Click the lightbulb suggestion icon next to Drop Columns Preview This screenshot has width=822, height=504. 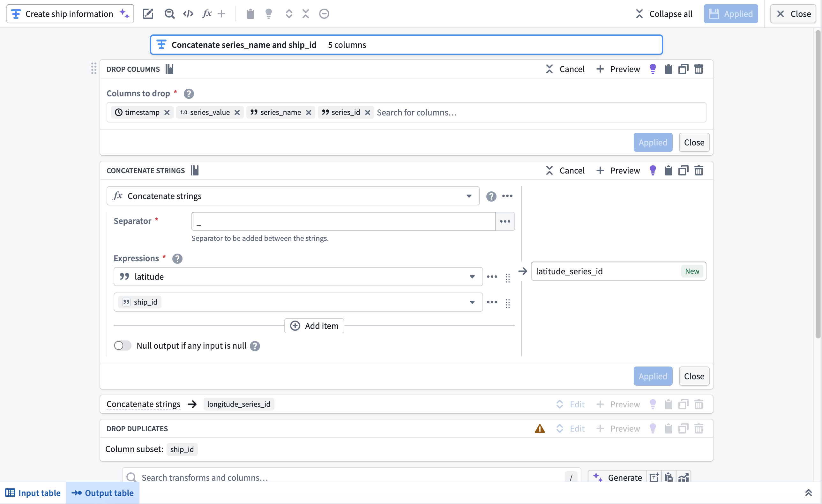[x=653, y=69]
